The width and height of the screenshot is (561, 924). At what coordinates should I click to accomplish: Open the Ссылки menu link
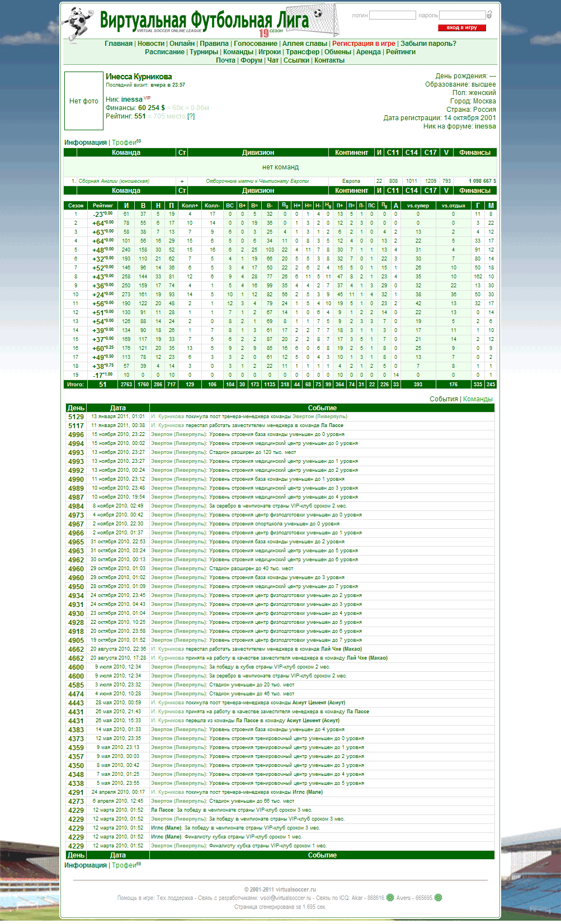click(x=296, y=60)
